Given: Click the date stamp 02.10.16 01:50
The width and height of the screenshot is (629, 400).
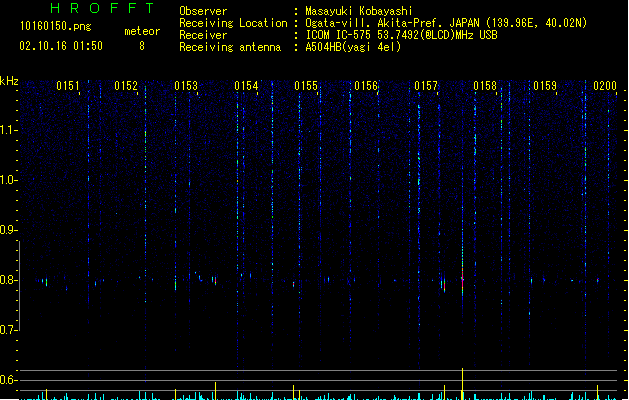Looking at the screenshot, I should (61, 46).
